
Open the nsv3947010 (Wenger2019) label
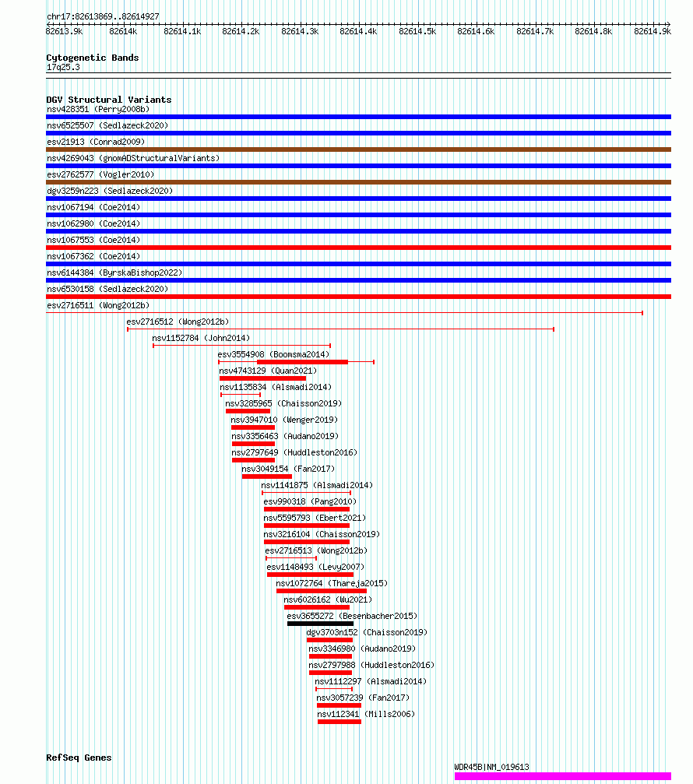pyautogui.click(x=284, y=420)
